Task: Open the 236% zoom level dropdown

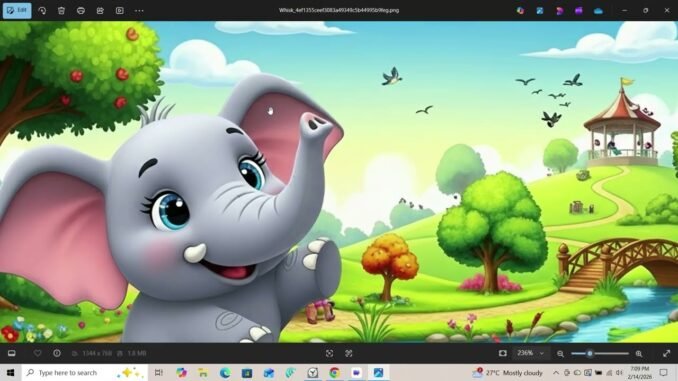Action: pyautogui.click(x=531, y=353)
